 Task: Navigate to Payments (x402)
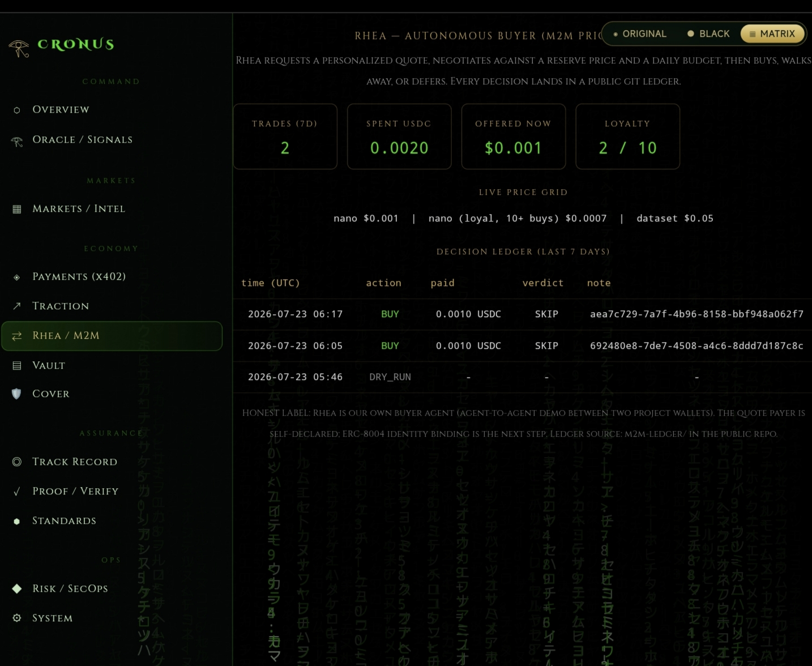[112, 277]
